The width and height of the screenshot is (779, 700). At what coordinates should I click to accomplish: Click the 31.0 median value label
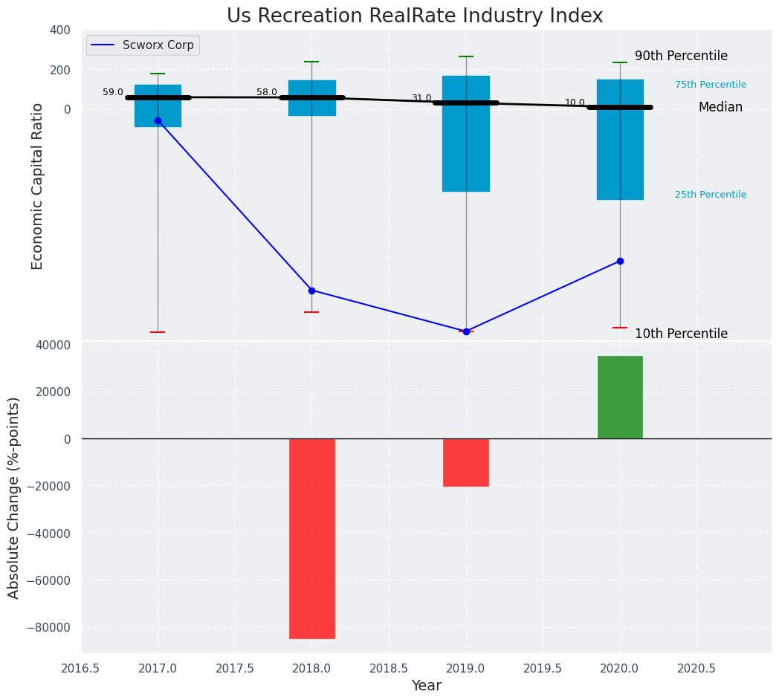coord(421,98)
